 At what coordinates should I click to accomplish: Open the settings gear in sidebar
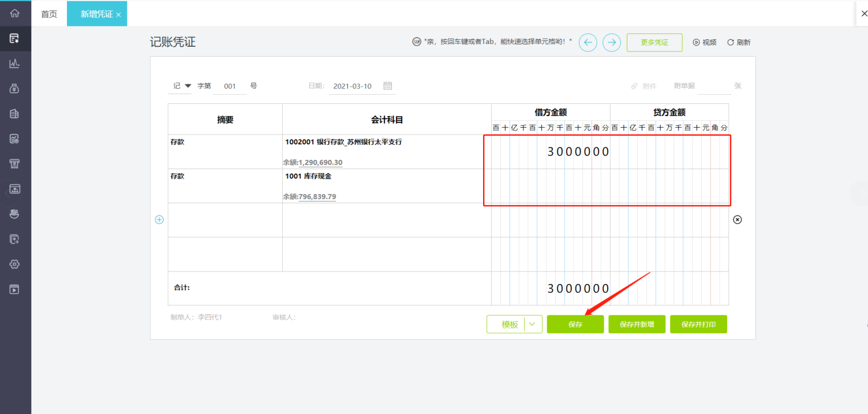tap(15, 264)
